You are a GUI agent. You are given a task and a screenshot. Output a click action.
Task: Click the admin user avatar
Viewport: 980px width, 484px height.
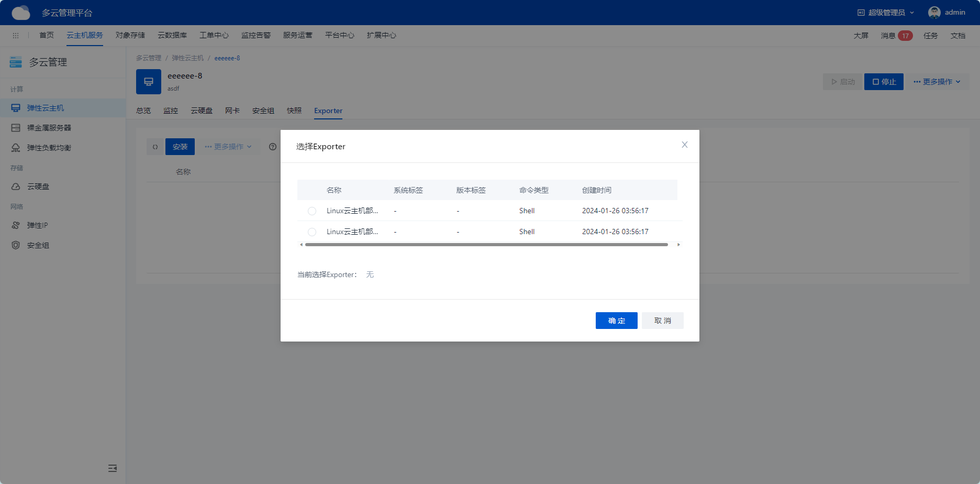[934, 13]
